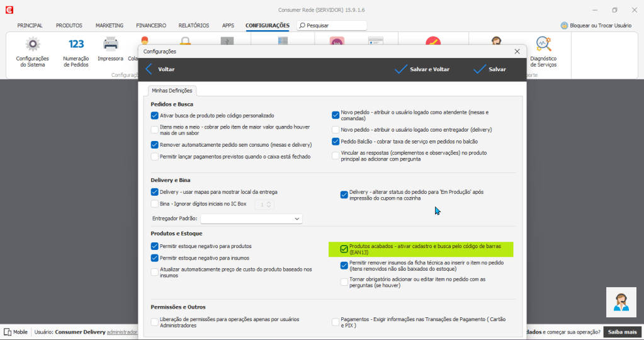Uncheck 'Permitir estoque negativo para produtos'
The image size is (644, 340).
point(155,246)
